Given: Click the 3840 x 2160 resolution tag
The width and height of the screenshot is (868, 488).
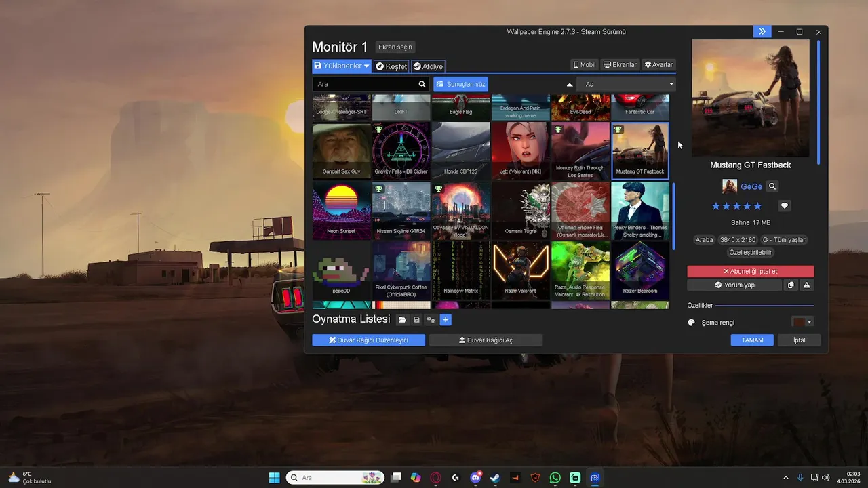Looking at the screenshot, I should pyautogui.click(x=737, y=240).
